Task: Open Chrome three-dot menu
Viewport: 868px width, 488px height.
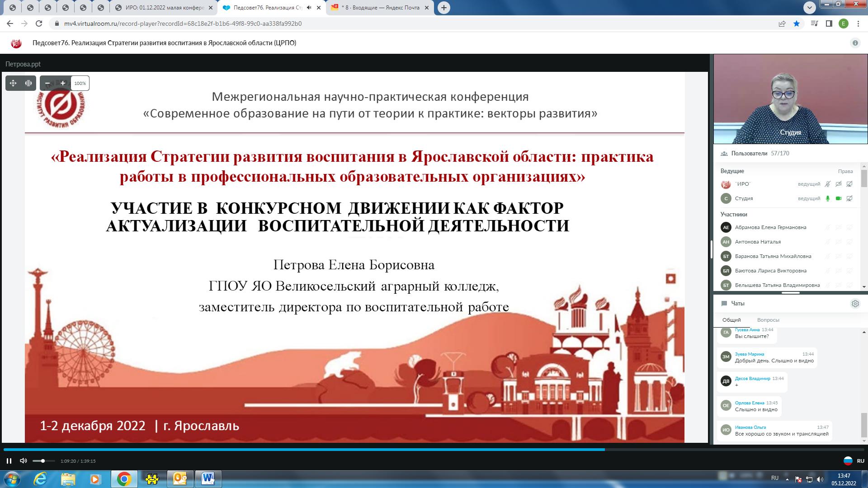Action: pyautogui.click(x=858, y=23)
